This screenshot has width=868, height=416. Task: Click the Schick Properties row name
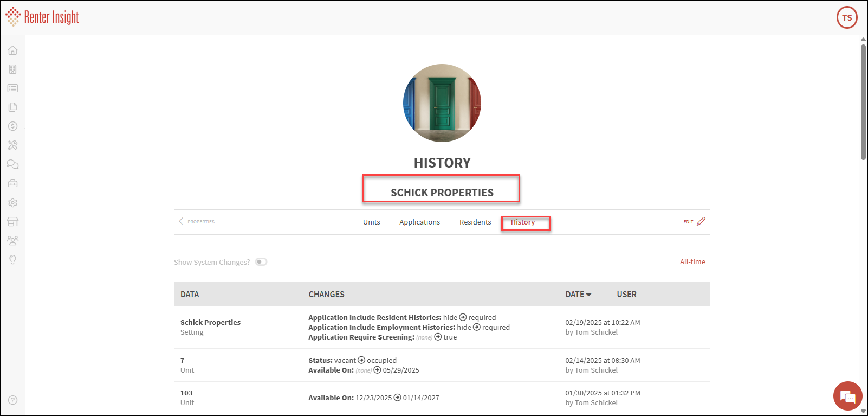point(210,322)
